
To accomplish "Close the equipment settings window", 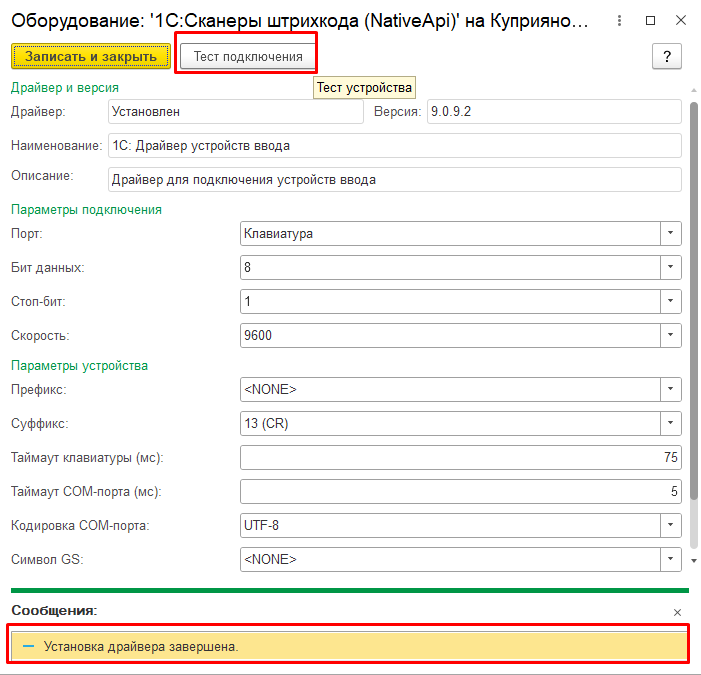I will [x=679, y=19].
